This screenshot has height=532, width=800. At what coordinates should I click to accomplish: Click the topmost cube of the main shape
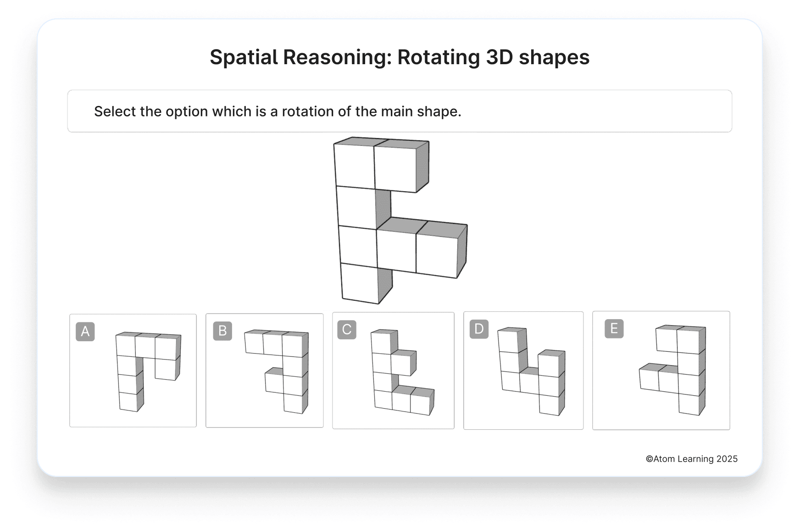coord(356,163)
